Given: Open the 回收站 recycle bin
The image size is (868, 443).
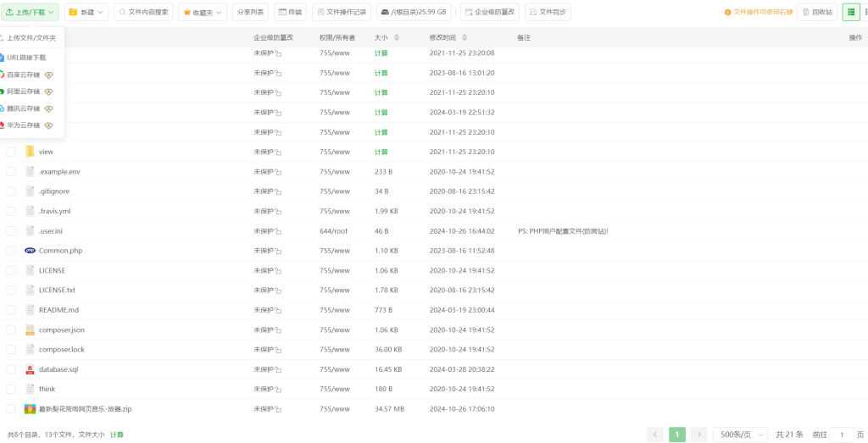Looking at the screenshot, I should point(816,13).
